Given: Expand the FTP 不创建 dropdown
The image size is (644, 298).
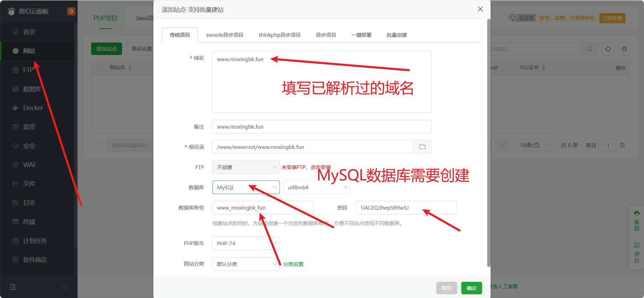Looking at the screenshot, I should pyautogui.click(x=246, y=167).
